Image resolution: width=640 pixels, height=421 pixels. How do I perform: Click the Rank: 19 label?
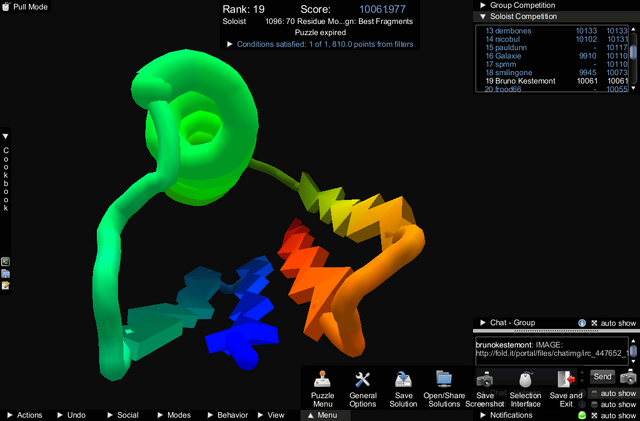tap(243, 9)
